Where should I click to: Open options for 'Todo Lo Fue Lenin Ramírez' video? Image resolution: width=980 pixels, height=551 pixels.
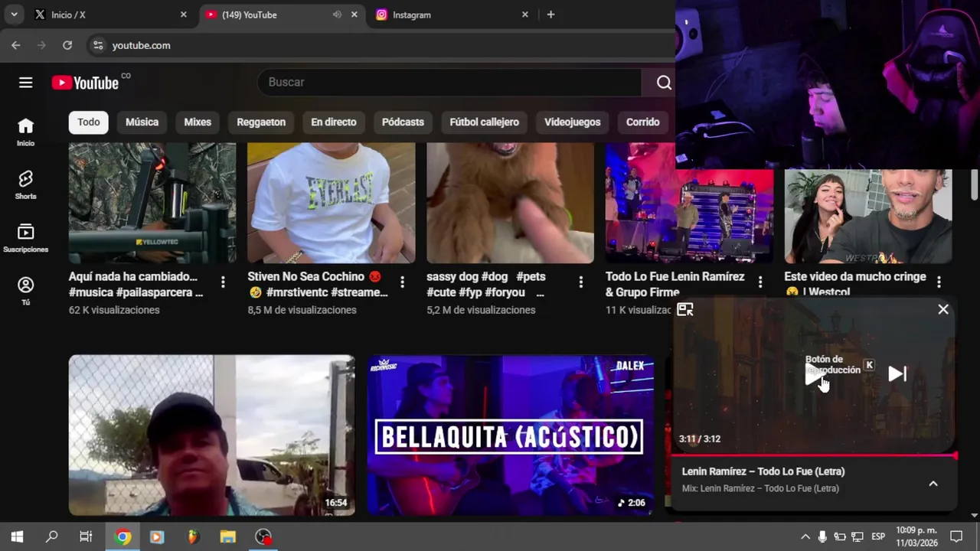point(760,282)
